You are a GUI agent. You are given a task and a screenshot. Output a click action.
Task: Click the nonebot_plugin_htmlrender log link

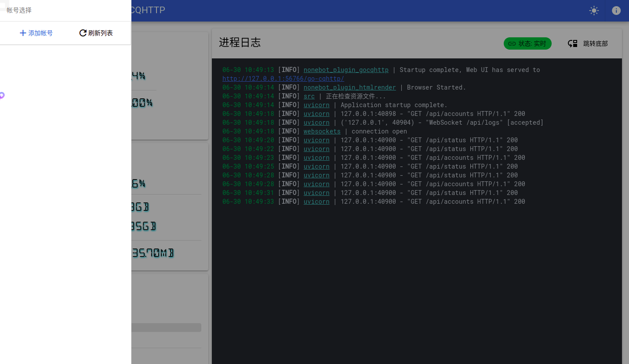click(349, 87)
